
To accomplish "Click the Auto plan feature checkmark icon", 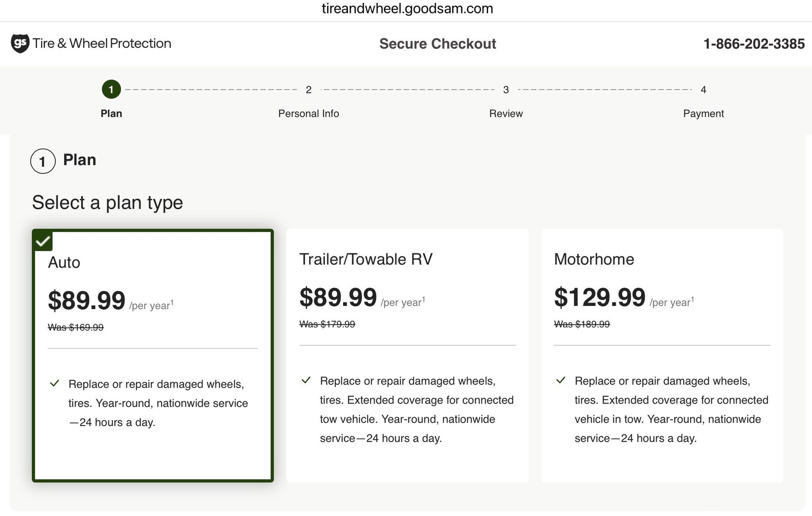I will tap(54, 383).
